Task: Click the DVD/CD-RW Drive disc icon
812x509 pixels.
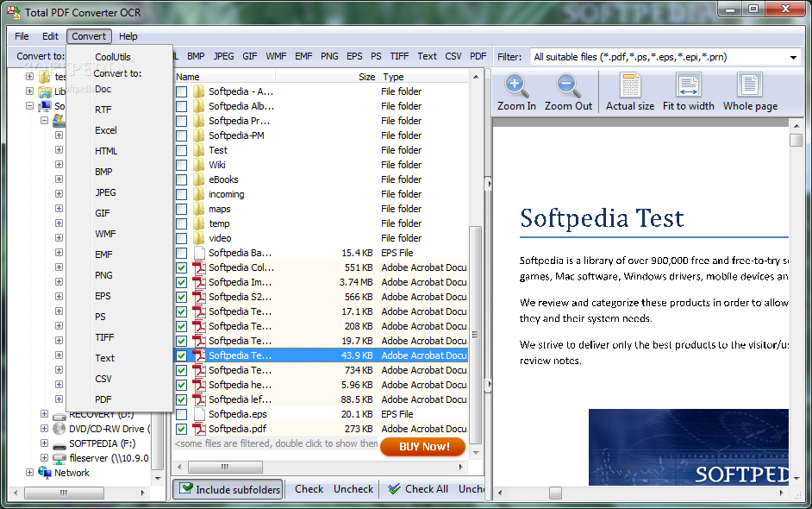Action: [59, 429]
